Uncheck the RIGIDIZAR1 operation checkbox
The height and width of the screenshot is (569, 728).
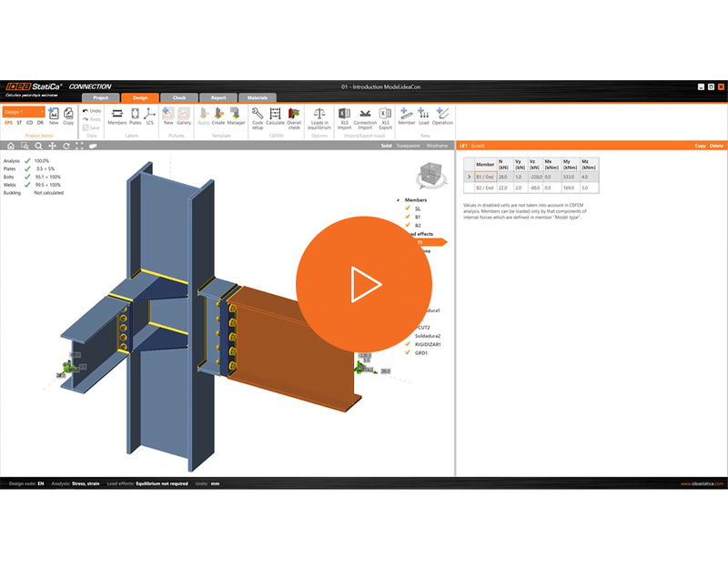coord(408,344)
